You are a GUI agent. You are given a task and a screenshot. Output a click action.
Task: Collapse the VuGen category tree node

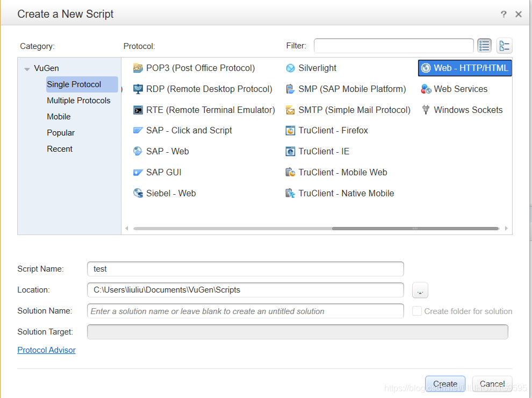pos(27,69)
